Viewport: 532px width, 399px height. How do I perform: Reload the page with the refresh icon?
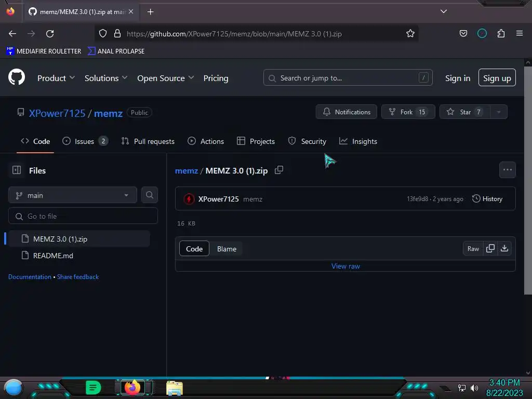pyautogui.click(x=50, y=34)
